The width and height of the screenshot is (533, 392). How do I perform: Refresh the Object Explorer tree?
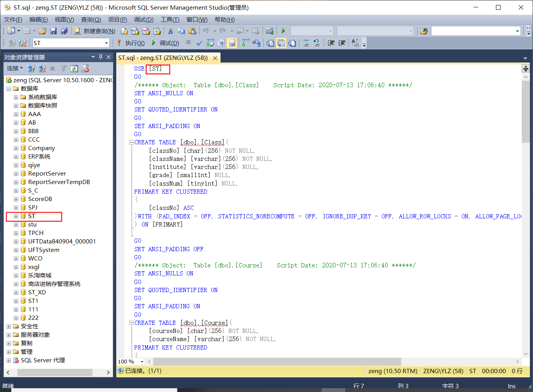pos(74,68)
